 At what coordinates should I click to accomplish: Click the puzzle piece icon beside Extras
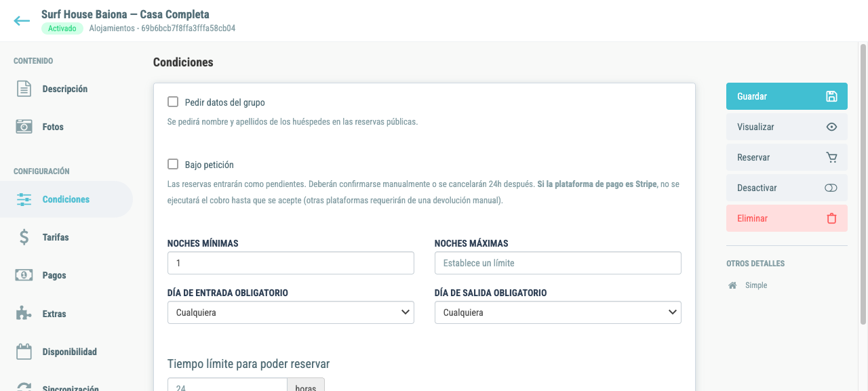[x=24, y=314]
